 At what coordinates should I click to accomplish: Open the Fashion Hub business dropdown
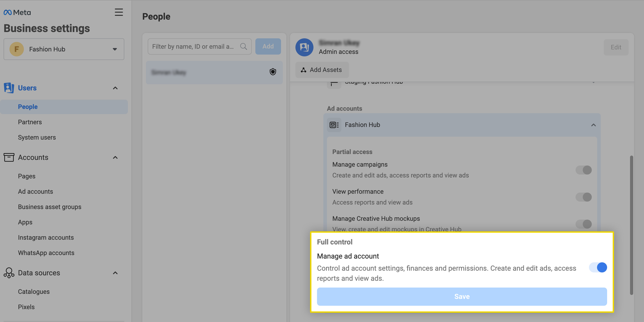[64, 49]
